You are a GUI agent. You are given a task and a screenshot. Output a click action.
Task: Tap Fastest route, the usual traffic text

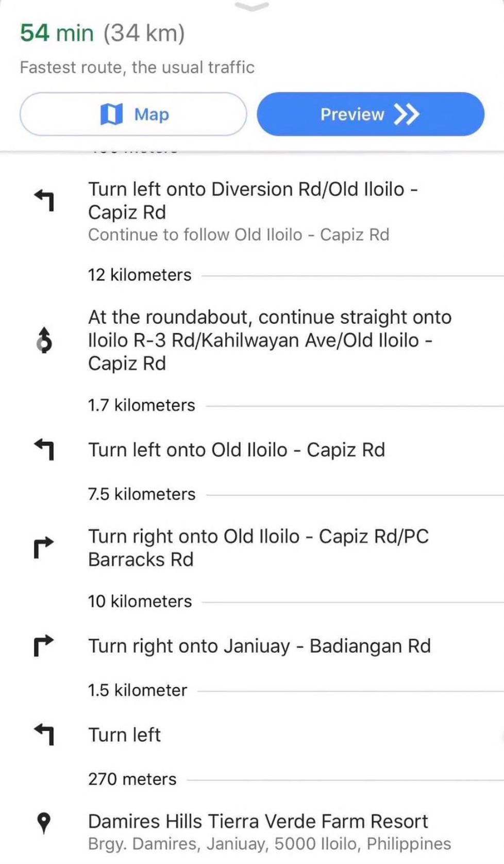137,67
